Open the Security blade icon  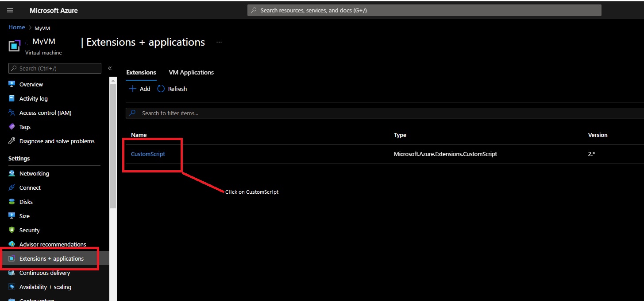pos(12,230)
